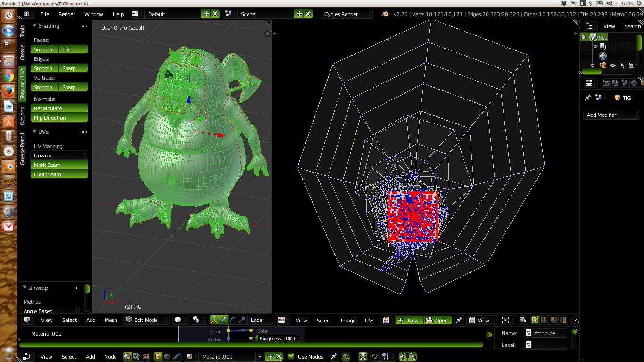644x362 pixels.
Task: Toggle node snapping icon
Action: click(375, 356)
